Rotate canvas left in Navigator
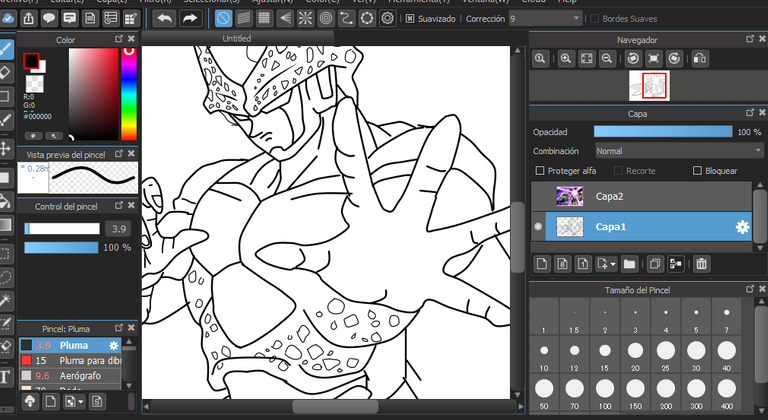Screen dimensions: 768x420 [x=633, y=59]
